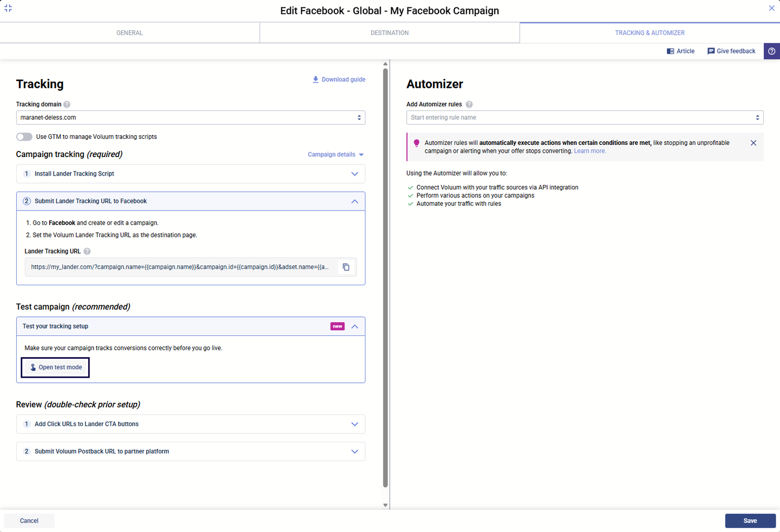Select the TRACKING & AUTOMIZER tab
The width and height of the screenshot is (780, 532).
tap(650, 33)
